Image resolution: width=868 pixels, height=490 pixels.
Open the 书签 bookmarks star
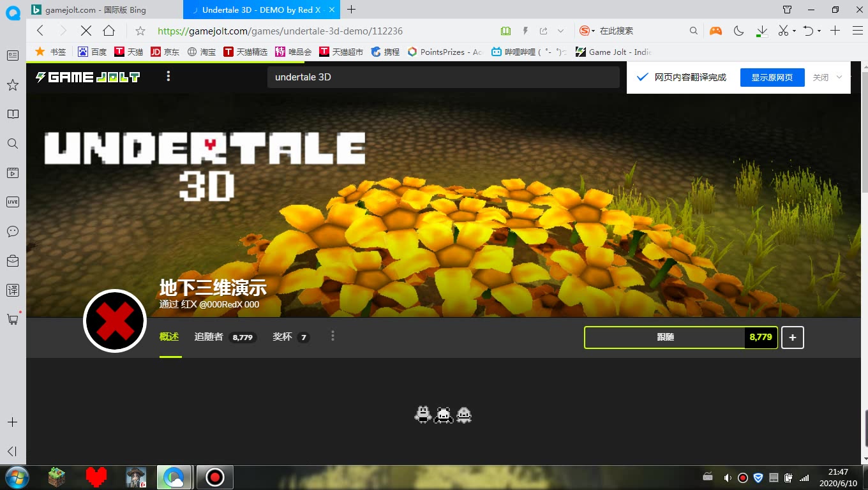coord(50,52)
